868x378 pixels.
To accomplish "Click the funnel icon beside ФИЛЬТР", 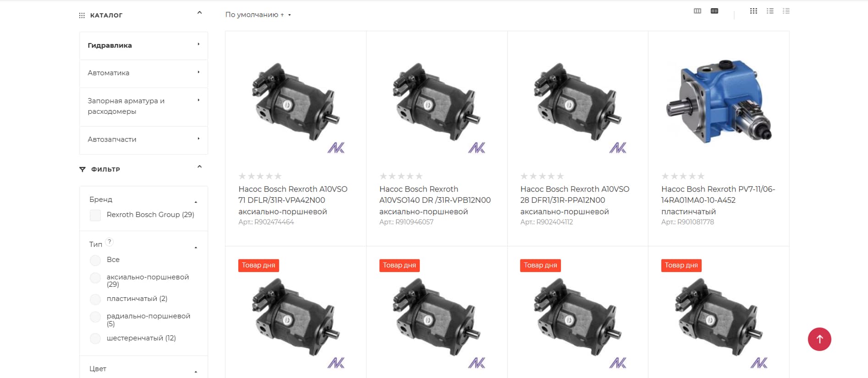I will [x=82, y=169].
